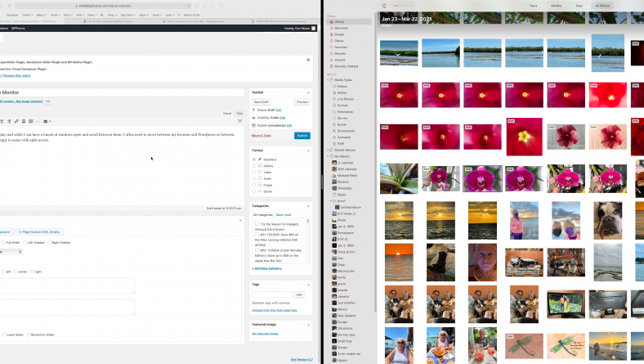Image resolution: width=644 pixels, height=364 pixels.
Task: Switch Photos view to Years
Action: [x=533, y=6]
